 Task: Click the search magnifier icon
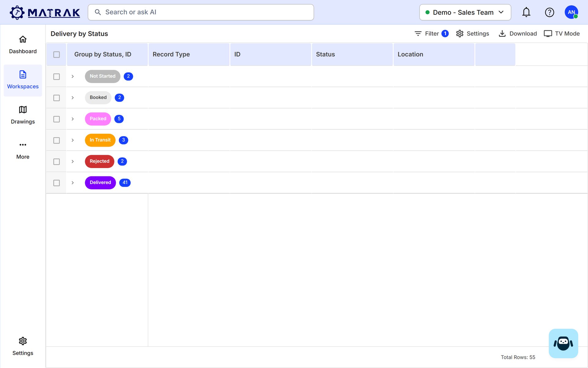click(98, 12)
